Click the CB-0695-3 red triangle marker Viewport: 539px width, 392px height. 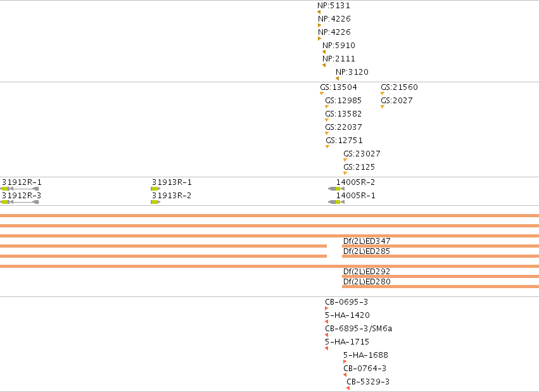[x=327, y=308]
